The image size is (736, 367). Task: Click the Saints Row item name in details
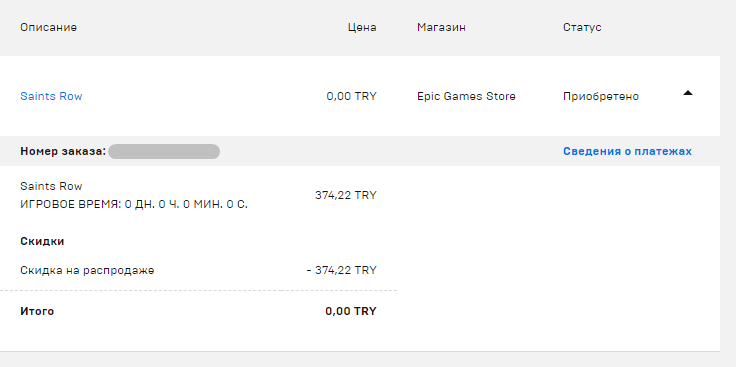tap(51, 186)
